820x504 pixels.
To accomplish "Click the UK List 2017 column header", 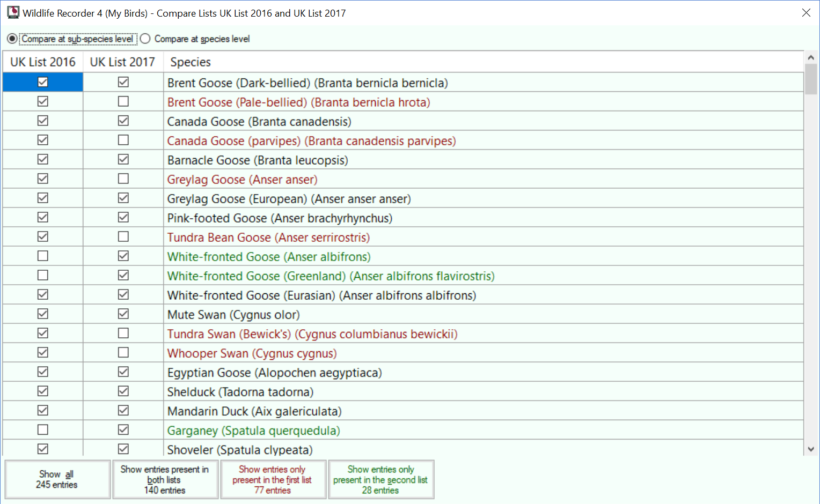I will click(x=123, y=62).
